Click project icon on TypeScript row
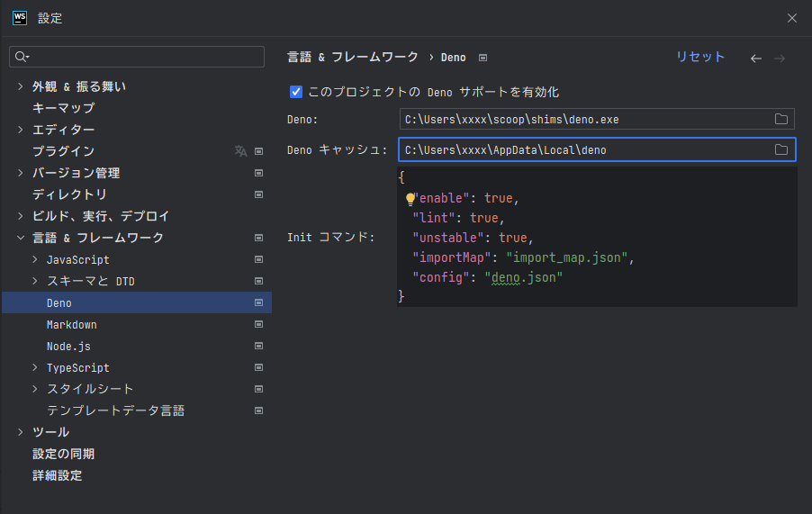 [x=259, y=367]
